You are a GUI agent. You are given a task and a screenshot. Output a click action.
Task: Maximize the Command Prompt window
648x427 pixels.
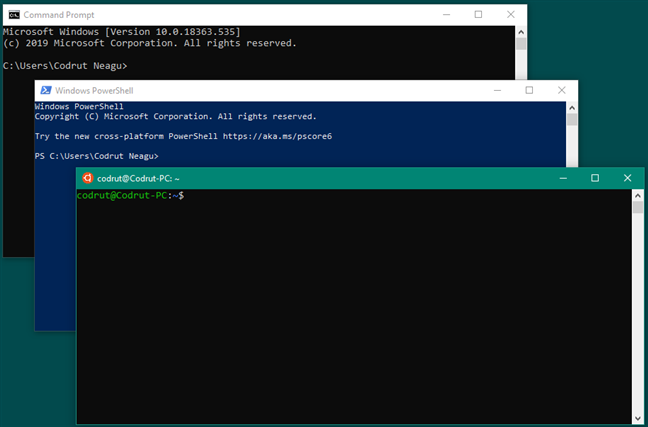(x=477, y=14)
